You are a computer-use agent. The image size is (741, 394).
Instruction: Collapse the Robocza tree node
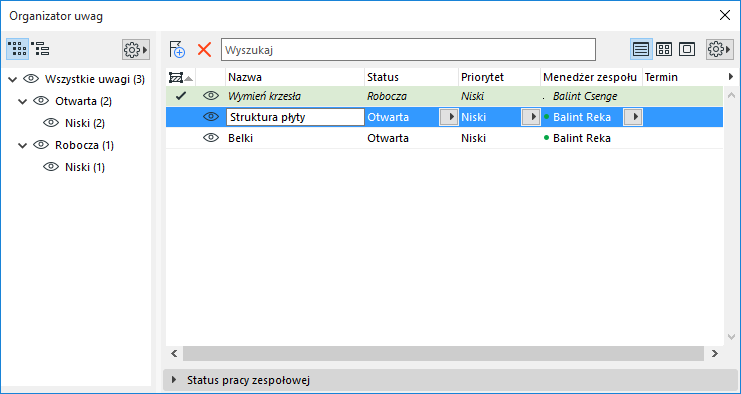[23, 146]
